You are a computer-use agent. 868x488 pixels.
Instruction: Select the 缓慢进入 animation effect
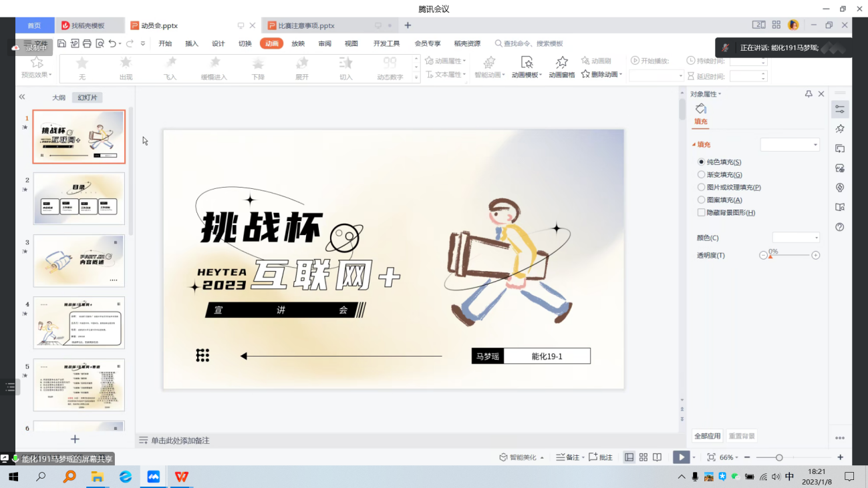point(214,68)
